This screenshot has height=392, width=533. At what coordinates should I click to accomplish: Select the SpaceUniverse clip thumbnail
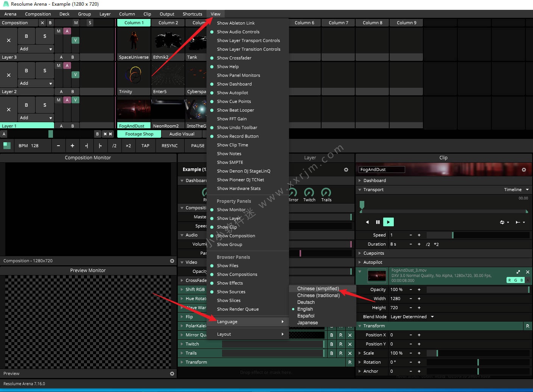point(134,40)
